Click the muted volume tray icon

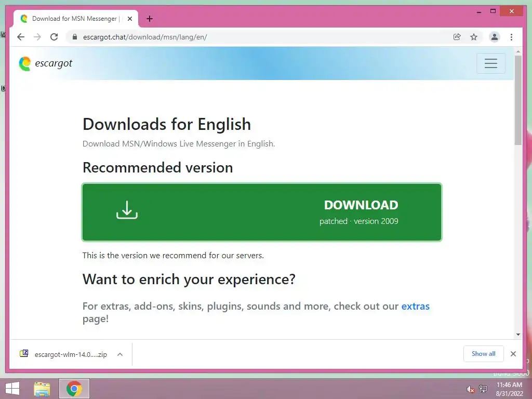470,389
